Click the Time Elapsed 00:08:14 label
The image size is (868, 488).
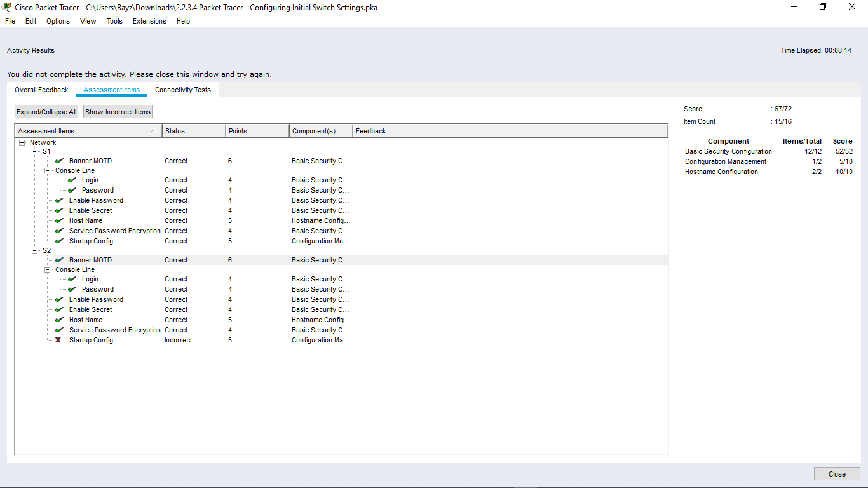tap(816, 50)
